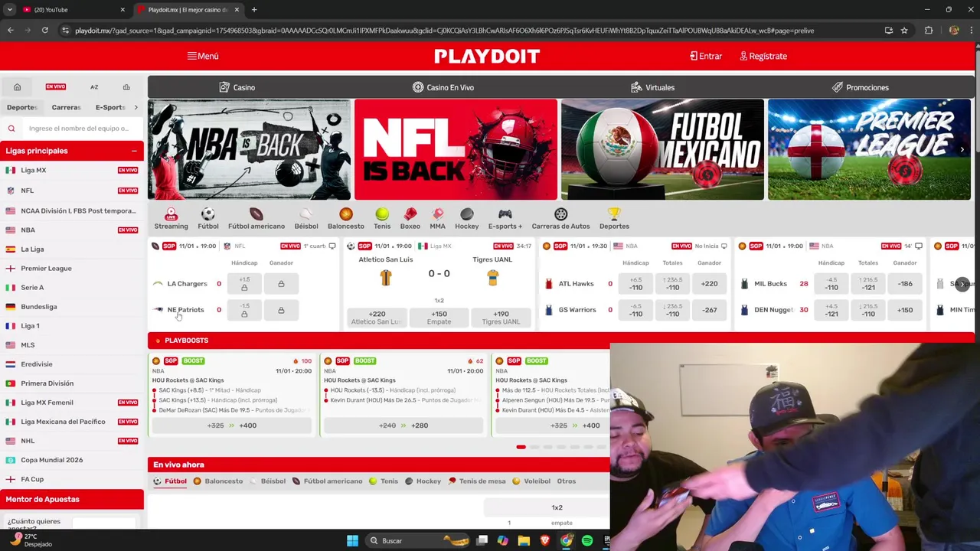Viewport: 980px width, 551px height.
Task: Click the sidebar statistics chart icon
Action: click(x=126, y=87)
